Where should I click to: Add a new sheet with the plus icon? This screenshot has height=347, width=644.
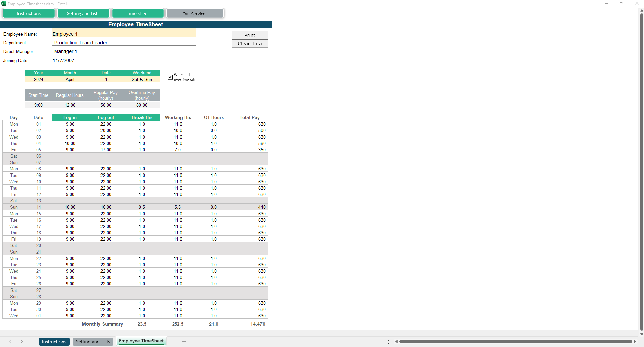[x=184, y=342]
